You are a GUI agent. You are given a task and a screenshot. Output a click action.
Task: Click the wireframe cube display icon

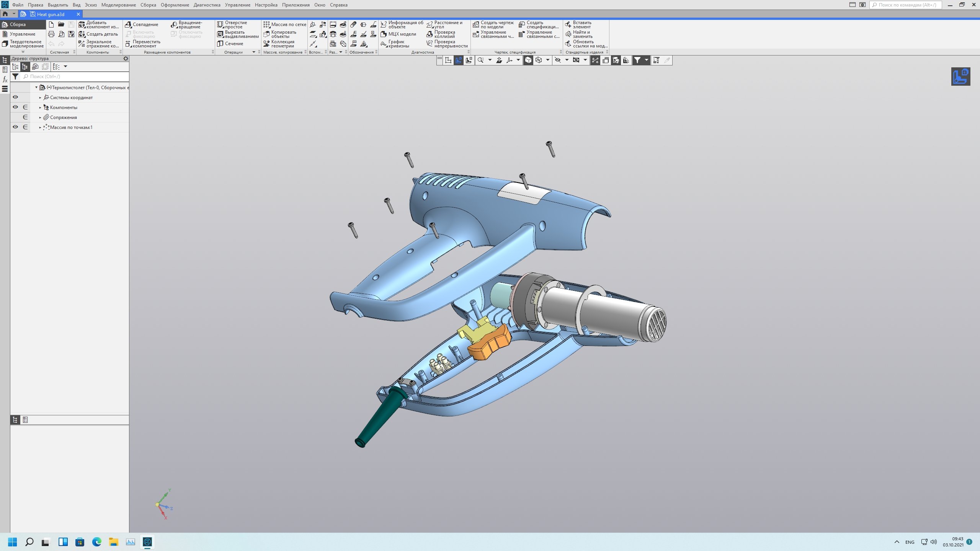click(x=539, y=60)
